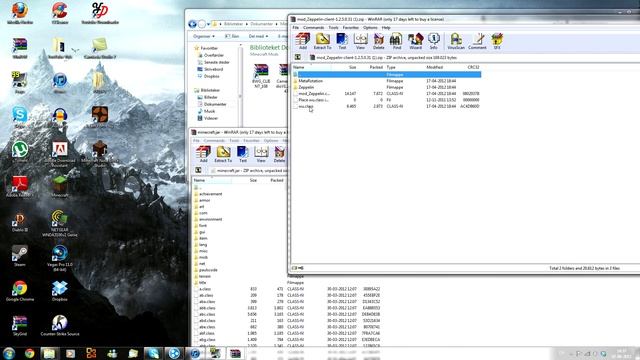This screenshot has height=360, width=640.
Task: Select paulscode folder in minecraft.jar archive
Action: pyautogui.click(x=208, y=270)
